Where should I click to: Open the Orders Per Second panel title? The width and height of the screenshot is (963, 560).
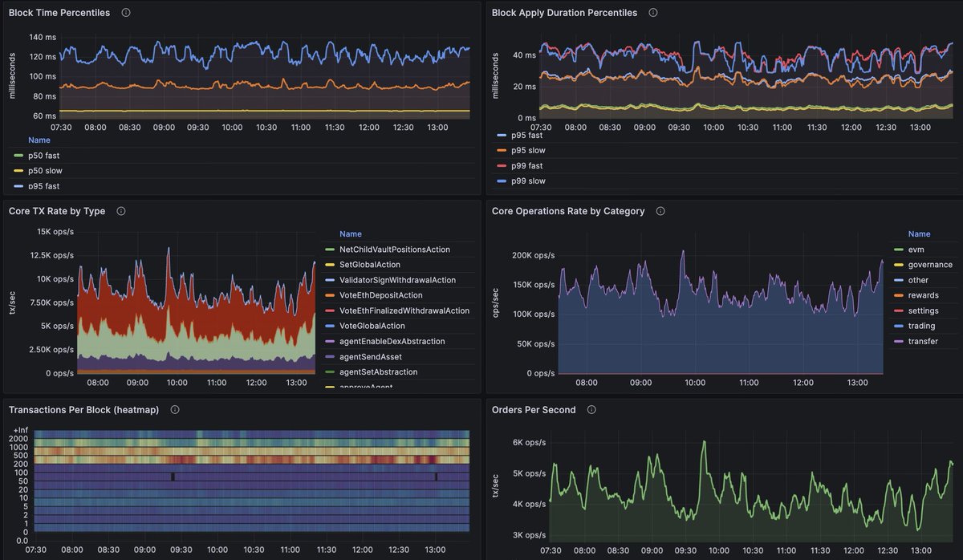click(534, 409)
